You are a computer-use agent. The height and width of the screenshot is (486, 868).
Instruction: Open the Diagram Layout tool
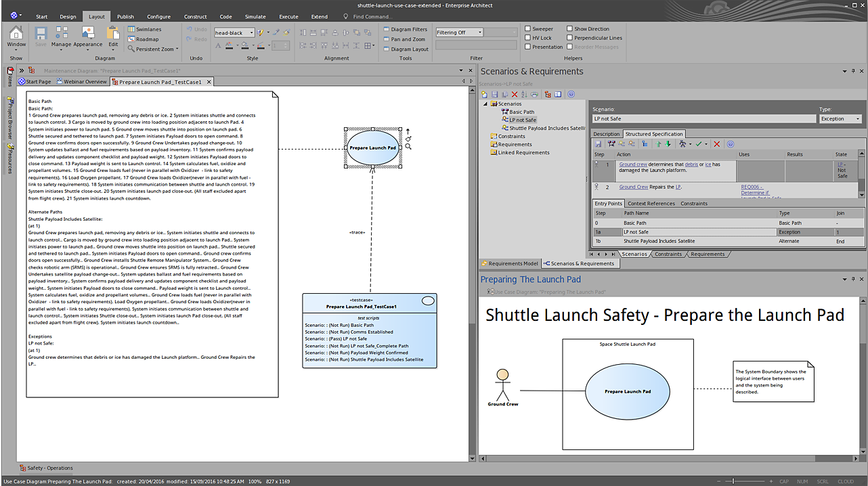406,49
